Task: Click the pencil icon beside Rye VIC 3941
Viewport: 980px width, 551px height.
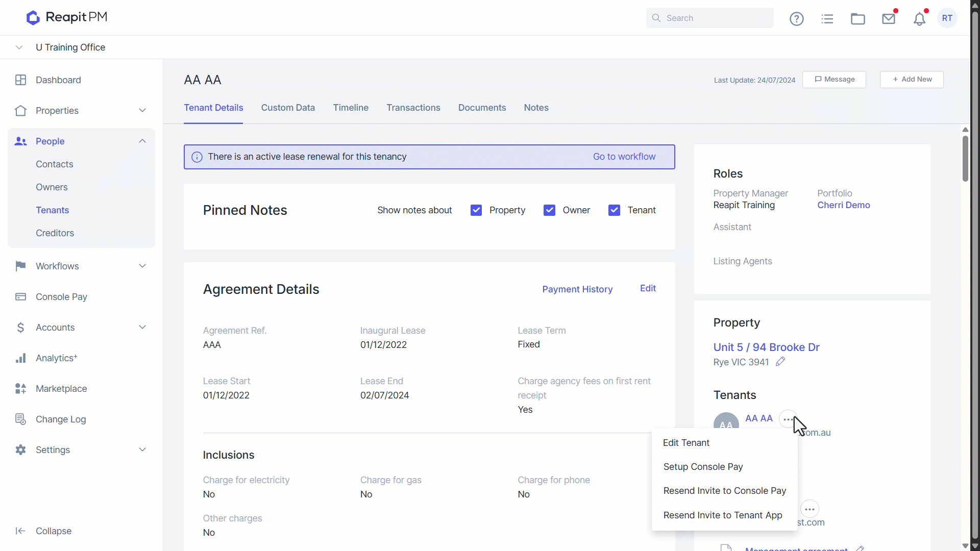Action: click(780, 361)
